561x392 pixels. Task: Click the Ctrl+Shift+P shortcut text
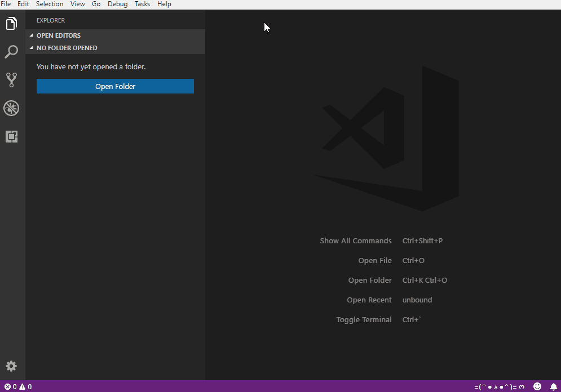(x=422, y=241)
